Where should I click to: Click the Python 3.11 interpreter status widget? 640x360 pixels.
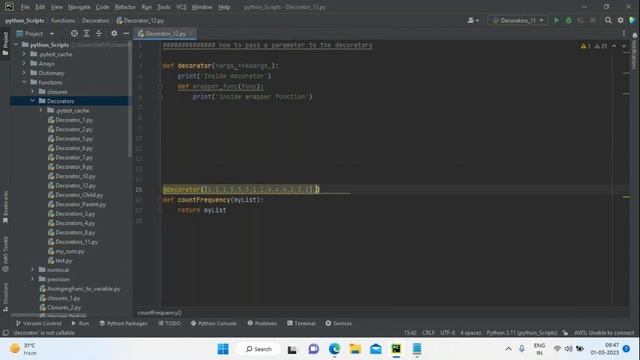pos(521,333)
